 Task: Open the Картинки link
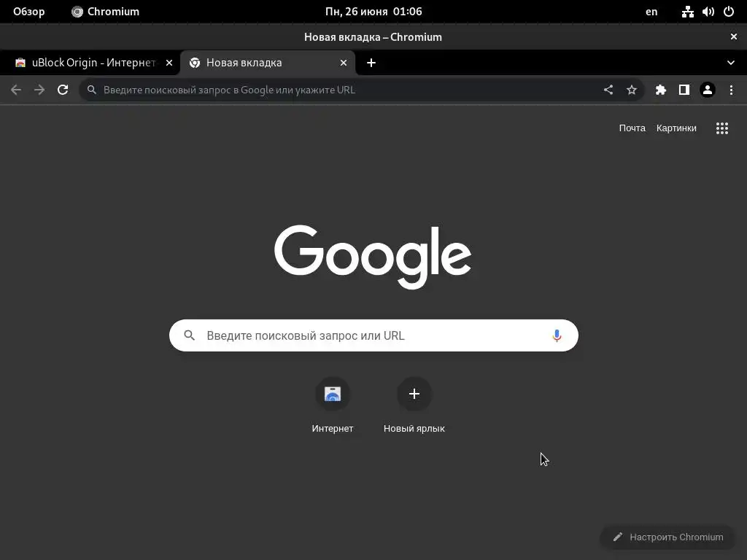(676, 128)
